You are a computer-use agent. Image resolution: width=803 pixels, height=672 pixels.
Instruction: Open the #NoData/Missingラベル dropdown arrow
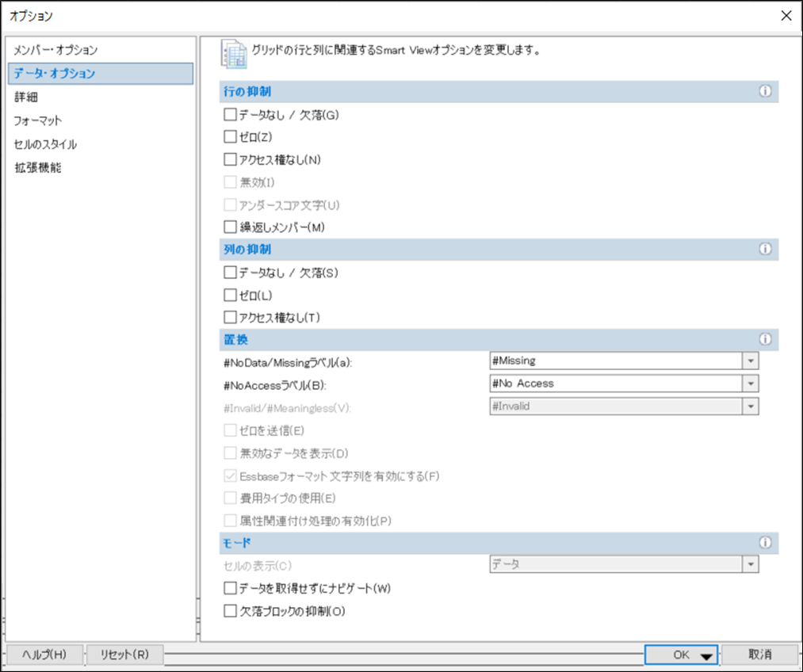pos(750,361)
